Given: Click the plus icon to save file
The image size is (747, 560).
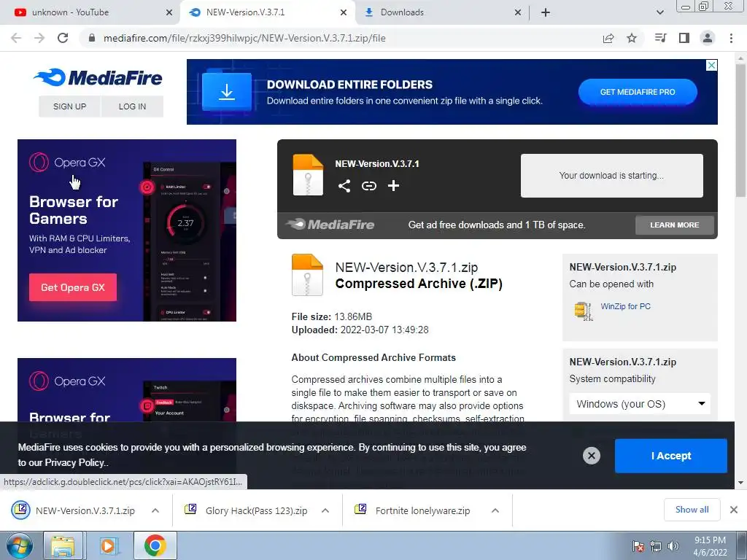Looking at the screenshot, I should (x=393, y=186).
